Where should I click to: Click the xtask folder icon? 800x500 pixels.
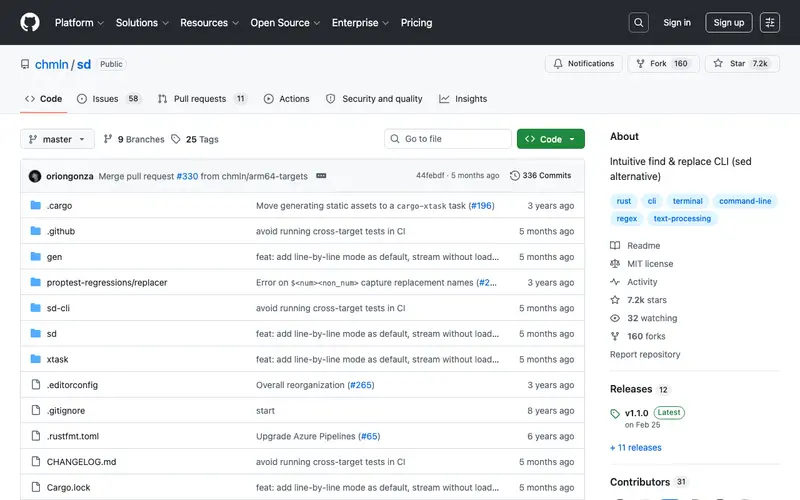tap(35, 359)
